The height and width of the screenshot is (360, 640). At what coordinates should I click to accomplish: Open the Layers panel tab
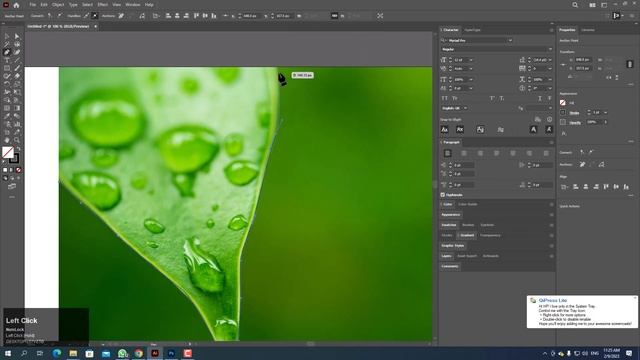447,256
